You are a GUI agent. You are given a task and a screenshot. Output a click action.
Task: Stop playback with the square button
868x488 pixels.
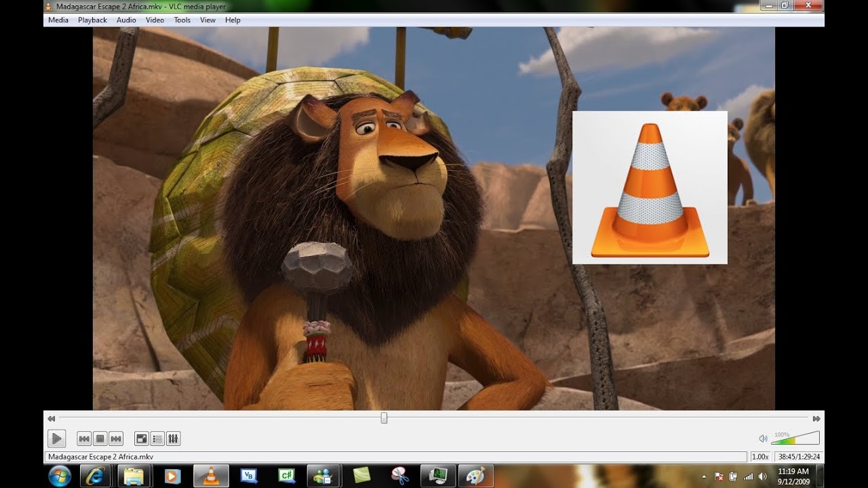coord(100,439)
